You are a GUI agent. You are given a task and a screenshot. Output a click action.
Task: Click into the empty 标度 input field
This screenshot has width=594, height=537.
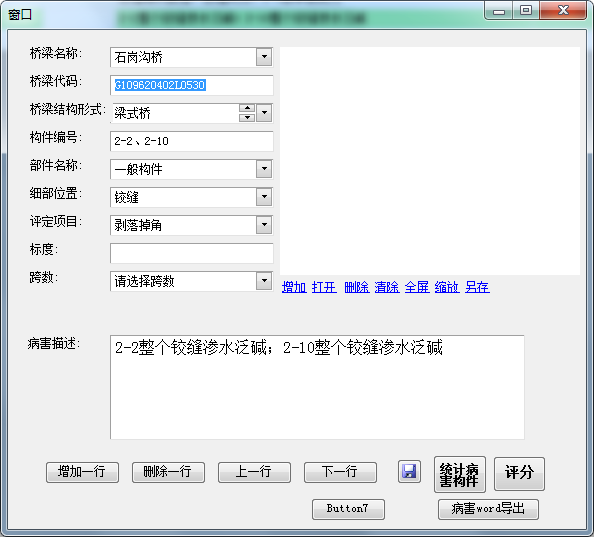(192, 253)
